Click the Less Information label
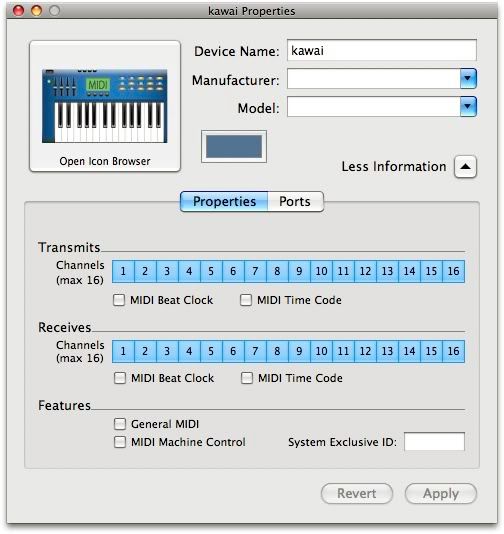 pyautogui.click(x=394, y=167)
